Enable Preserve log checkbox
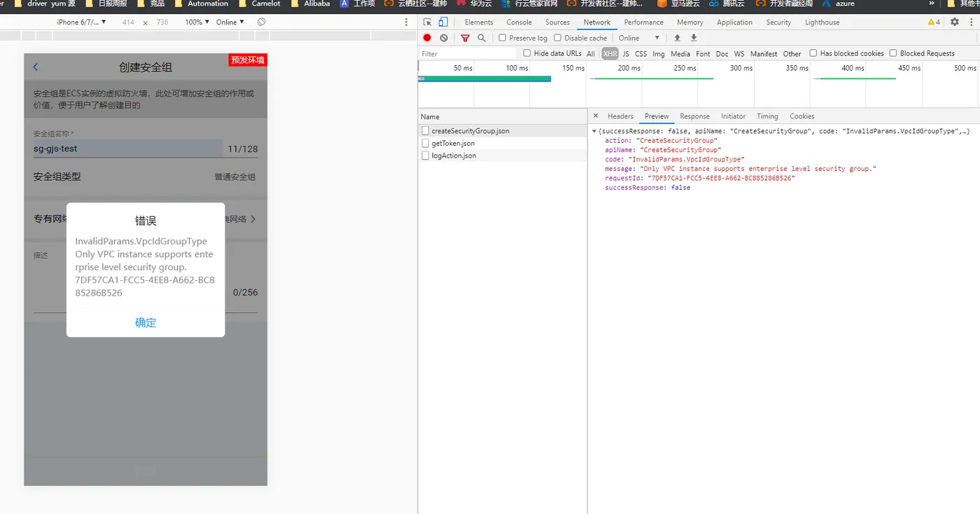980x514 pixels. point(502,38)
